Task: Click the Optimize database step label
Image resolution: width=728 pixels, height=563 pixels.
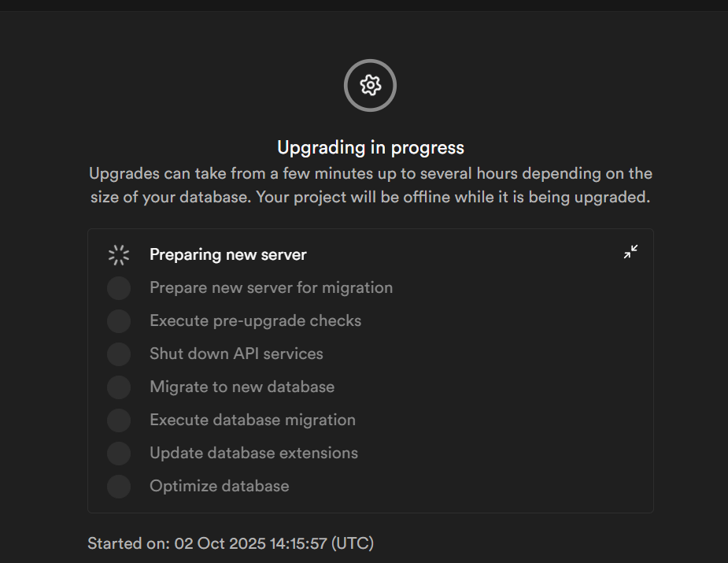Action: [x=219, y=487]
